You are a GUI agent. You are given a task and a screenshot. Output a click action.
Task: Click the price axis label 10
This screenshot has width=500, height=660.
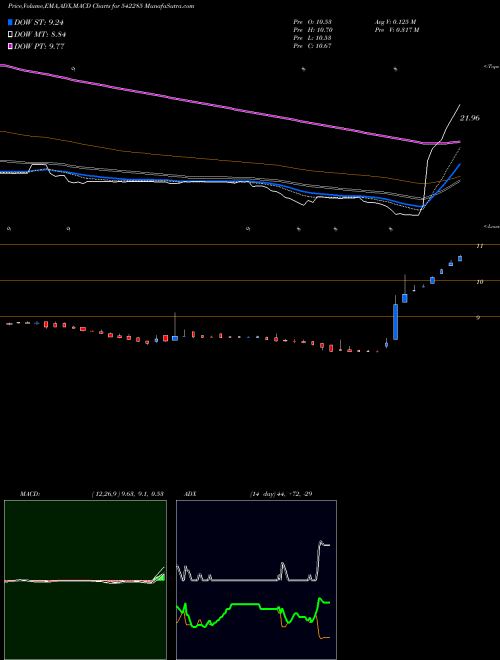click(x=479, y=282)
